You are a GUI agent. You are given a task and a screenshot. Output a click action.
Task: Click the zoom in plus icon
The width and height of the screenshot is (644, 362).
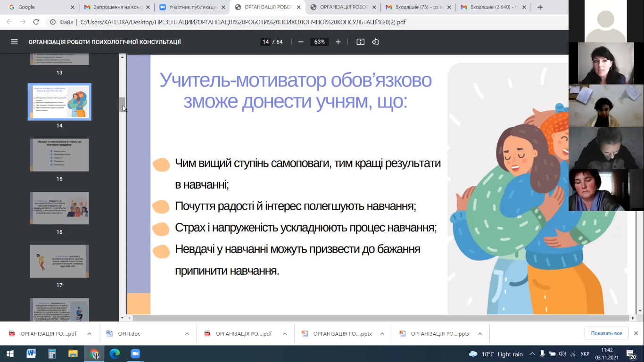338,42
